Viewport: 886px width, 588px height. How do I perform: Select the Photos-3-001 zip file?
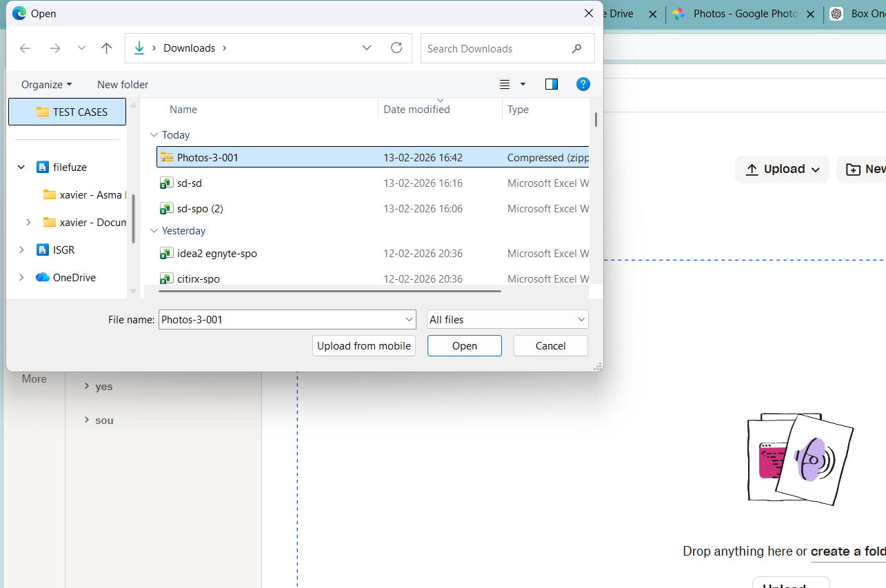208,157
